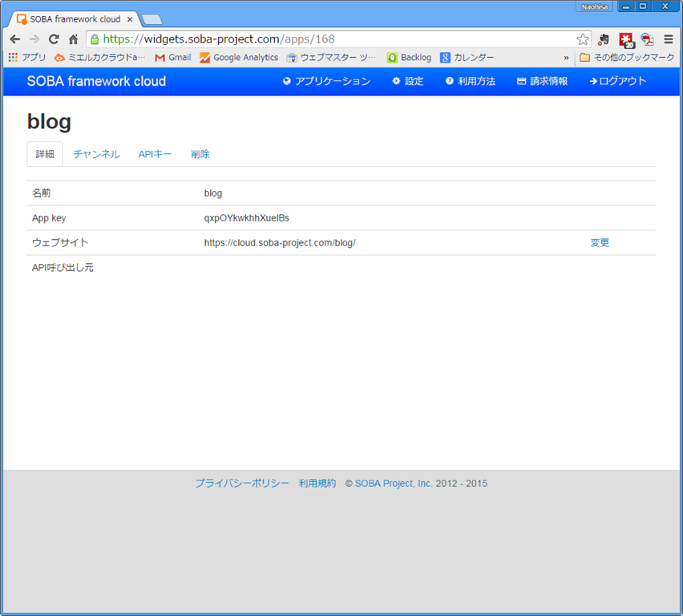Open the 利用方法 help nav item

(471, 81)
